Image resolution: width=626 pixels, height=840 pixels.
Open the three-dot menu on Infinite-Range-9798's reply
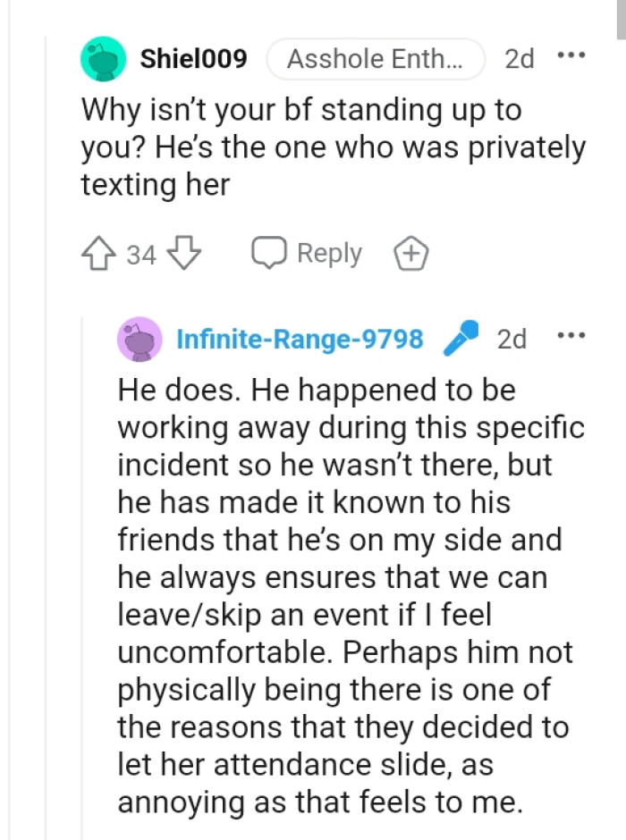(571, 335)
